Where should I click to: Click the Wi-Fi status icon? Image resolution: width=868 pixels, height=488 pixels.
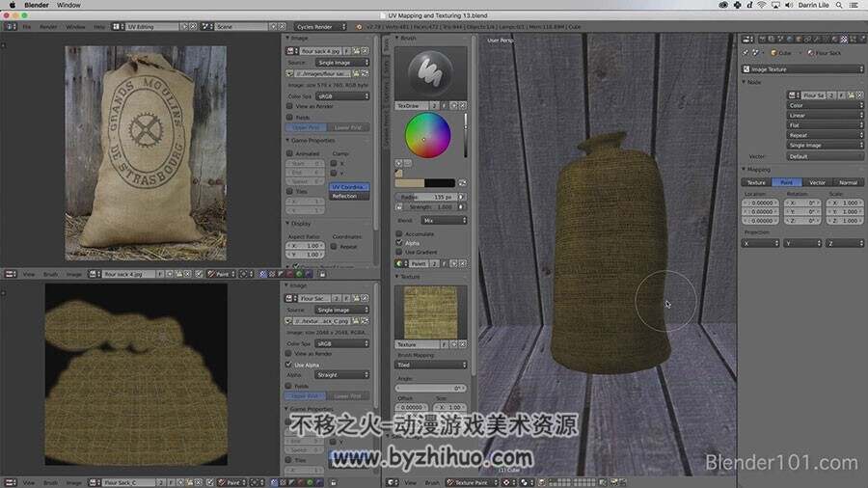click(762, 5)
